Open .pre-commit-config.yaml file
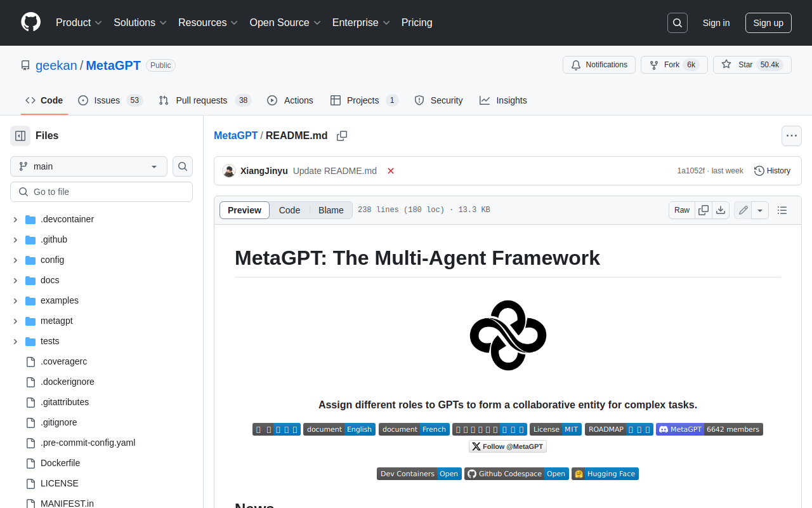The image size is (812, 508). pyautogui.click(x=88, y=443)
